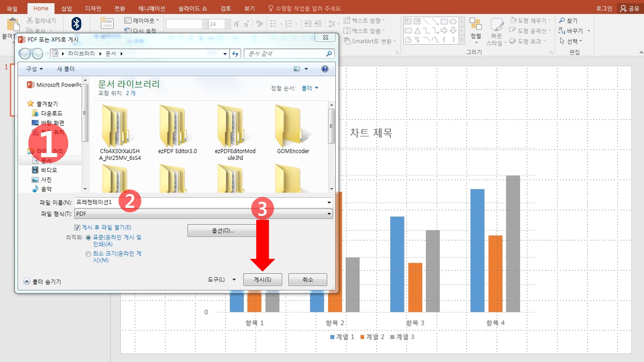The width and height of the screenshot is (644, 362).
Task: Click the Bluetooth icon in the ribbon
Action: click(76, 24)
